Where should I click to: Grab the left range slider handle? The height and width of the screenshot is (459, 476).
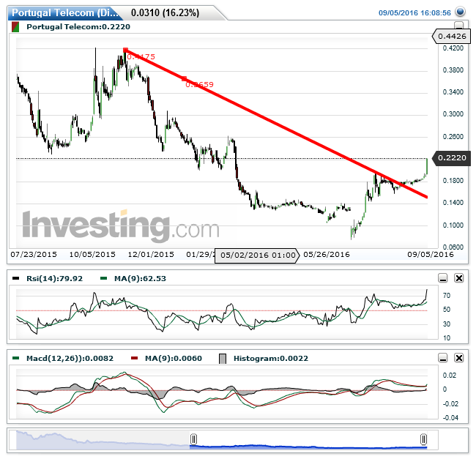193,439
